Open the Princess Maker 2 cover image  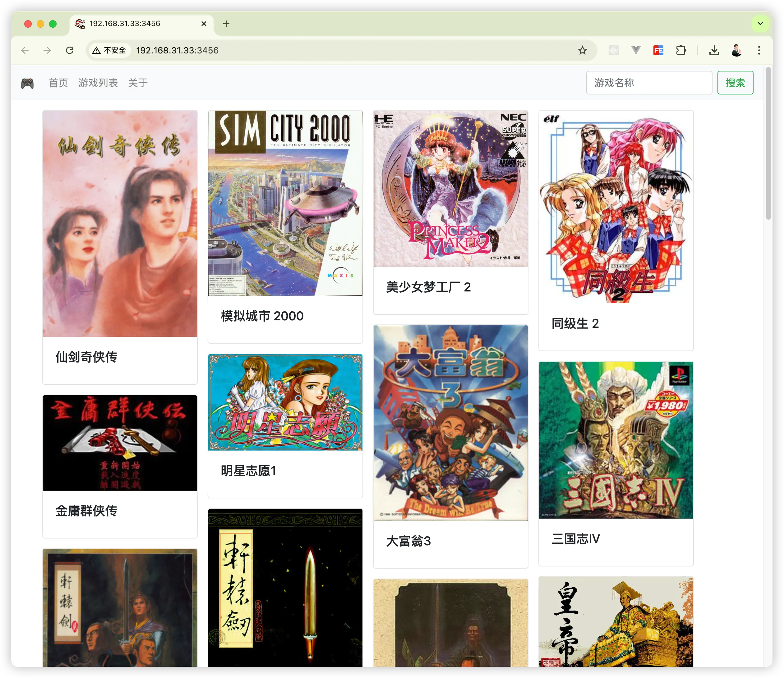pos(450,189)
